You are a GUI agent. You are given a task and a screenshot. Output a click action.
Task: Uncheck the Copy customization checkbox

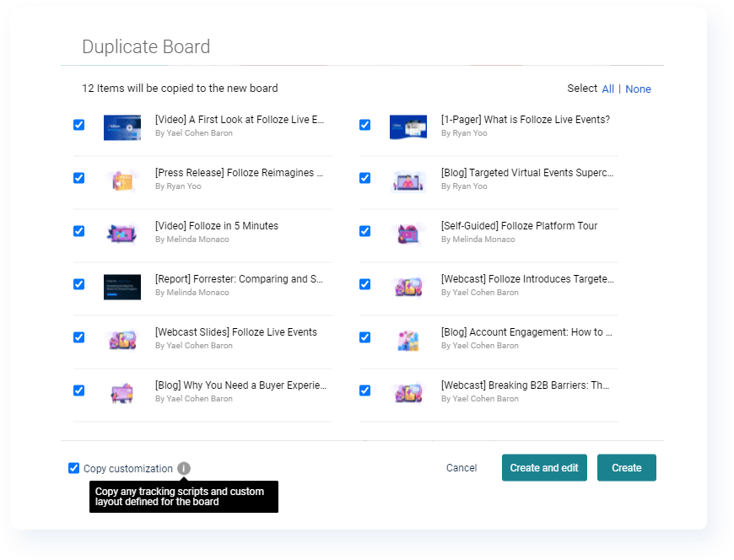tap(74, 468)
